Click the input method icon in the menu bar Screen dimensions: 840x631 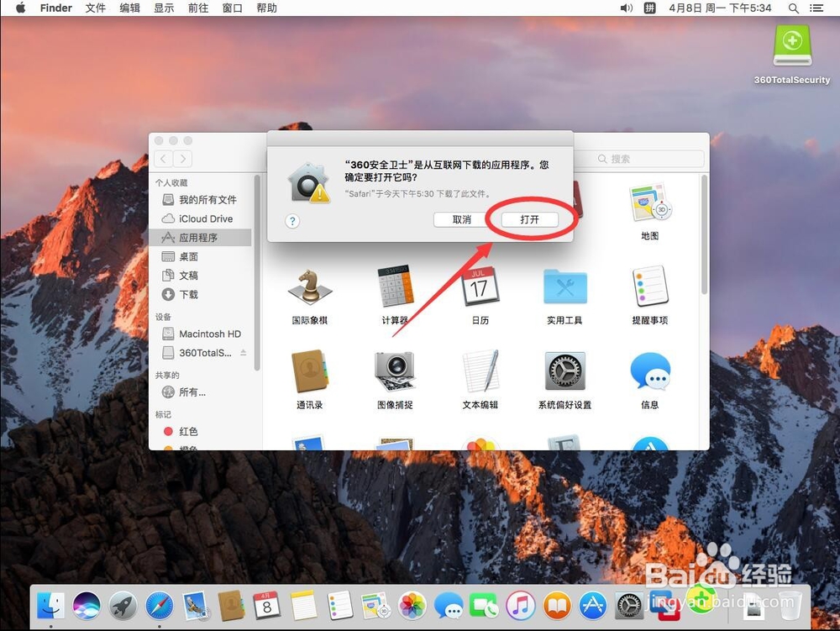pyautogui.click(x=649, y=8)
